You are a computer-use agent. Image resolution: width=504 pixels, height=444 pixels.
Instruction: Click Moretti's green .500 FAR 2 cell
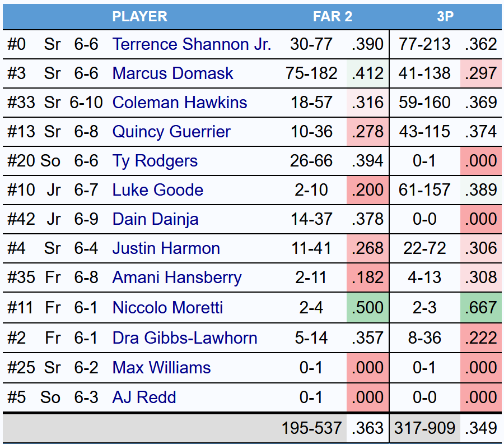(x=367, y=308)
